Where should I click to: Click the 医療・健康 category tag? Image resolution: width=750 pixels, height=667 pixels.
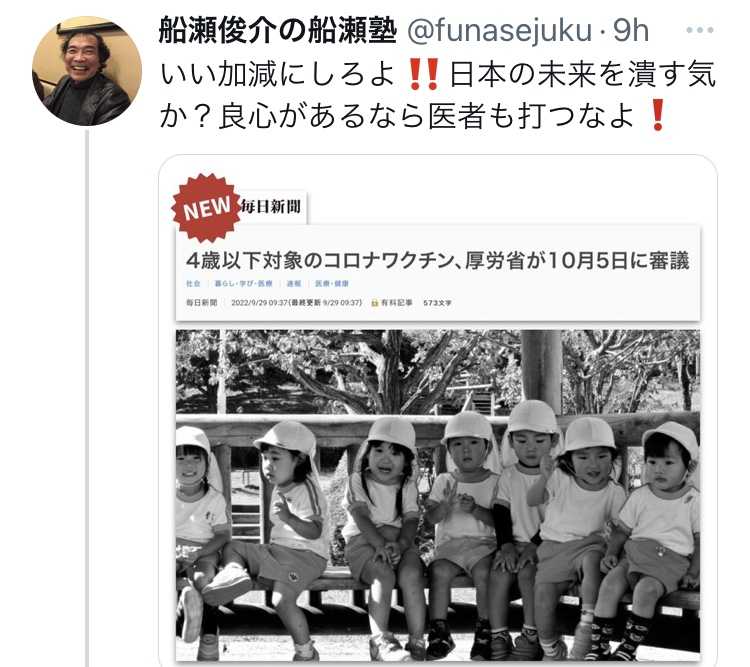332,283
